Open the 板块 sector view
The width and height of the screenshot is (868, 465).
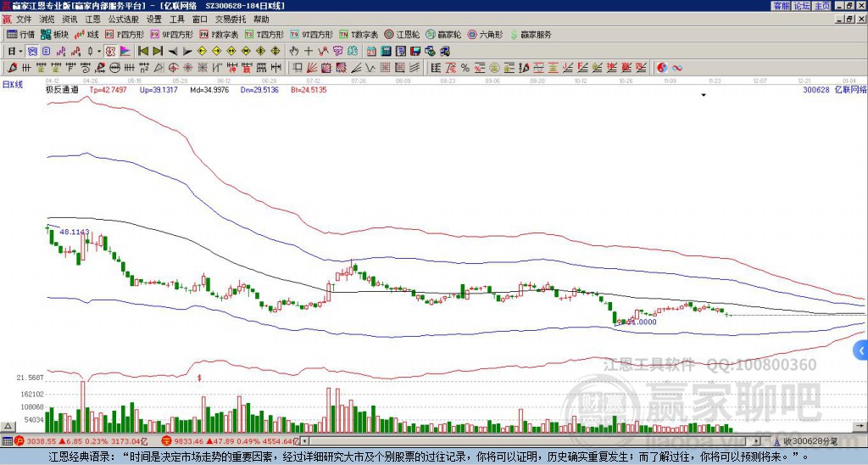coord(54,34)
